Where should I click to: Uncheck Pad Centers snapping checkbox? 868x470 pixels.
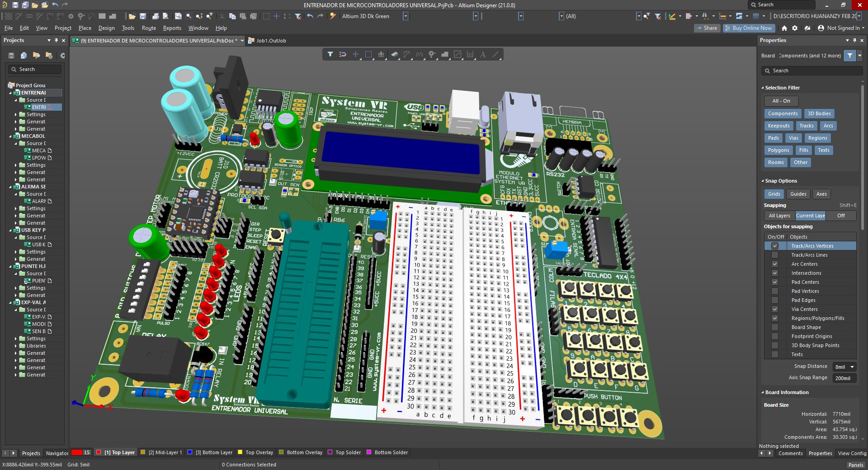(775, 282)
